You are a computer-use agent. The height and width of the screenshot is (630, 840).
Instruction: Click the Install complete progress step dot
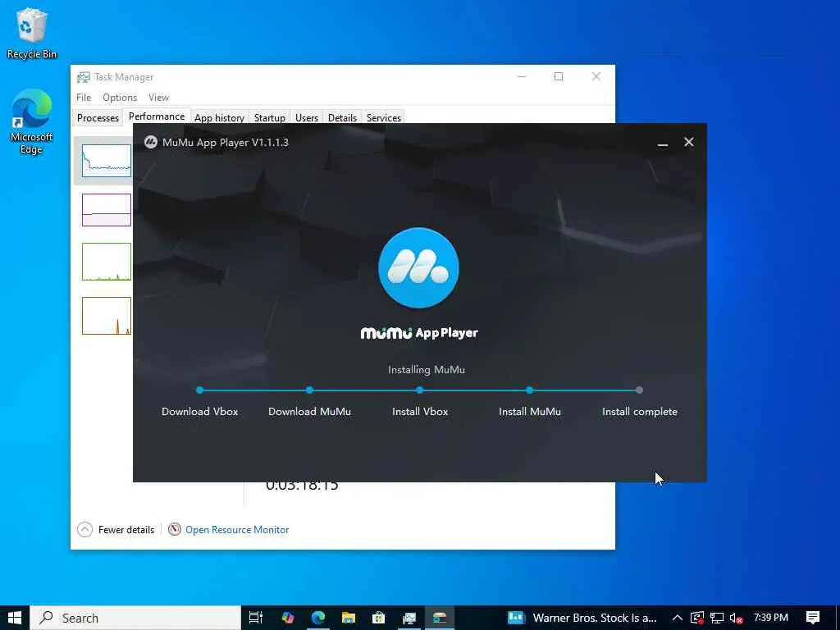coord(639,390)
